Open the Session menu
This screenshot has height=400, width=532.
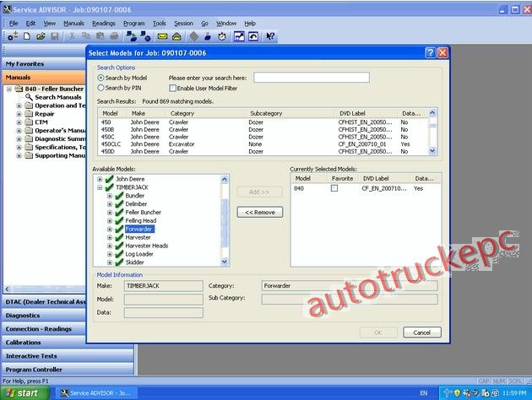tap(183, 24)
